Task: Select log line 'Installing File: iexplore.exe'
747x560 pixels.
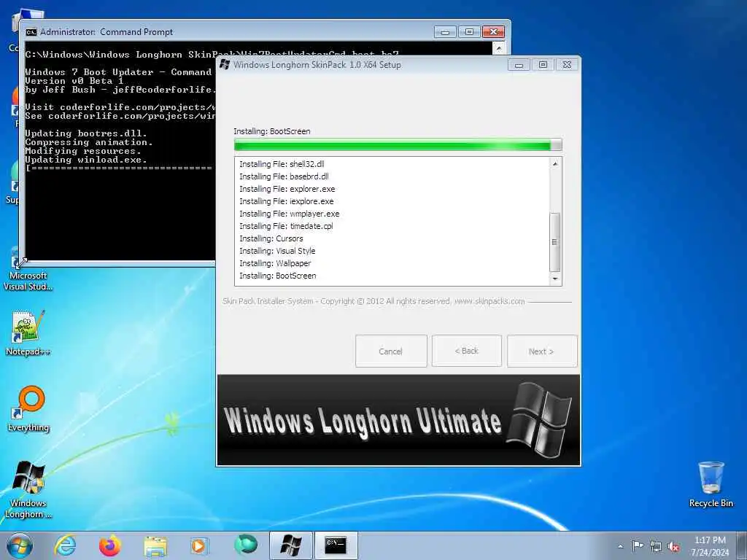Action: click(x=286, y=201)
